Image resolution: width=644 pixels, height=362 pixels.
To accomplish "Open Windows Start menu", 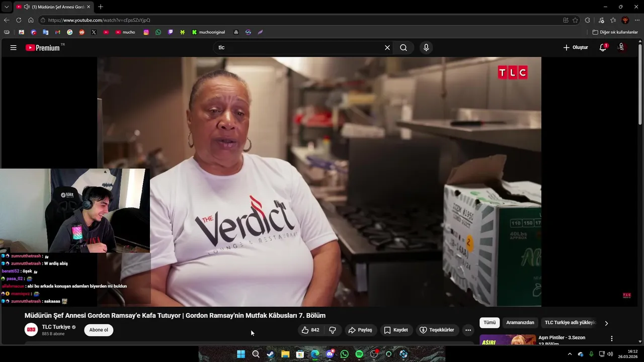I will click(x=241, y=354).
